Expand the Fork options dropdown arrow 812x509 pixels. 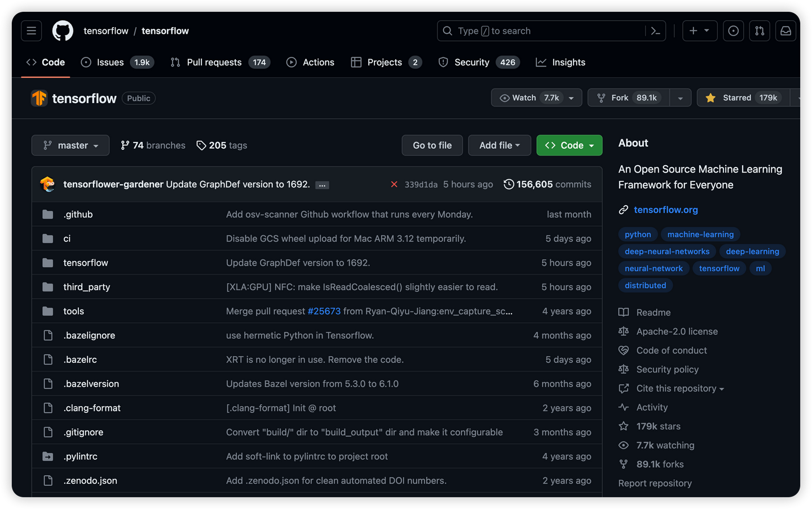pos(681,98)
